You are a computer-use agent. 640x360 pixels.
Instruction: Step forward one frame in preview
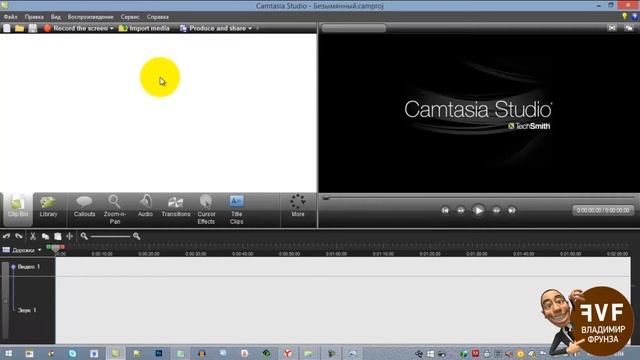[496, 210]
